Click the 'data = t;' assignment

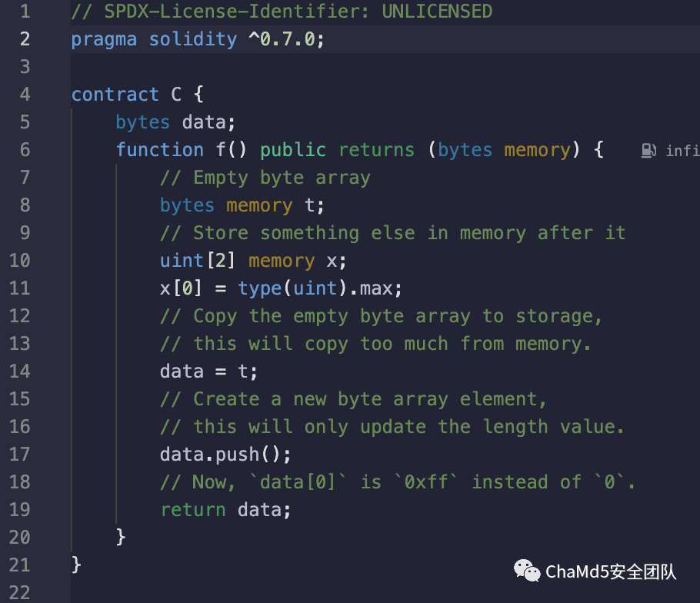(x=208, y=371)
